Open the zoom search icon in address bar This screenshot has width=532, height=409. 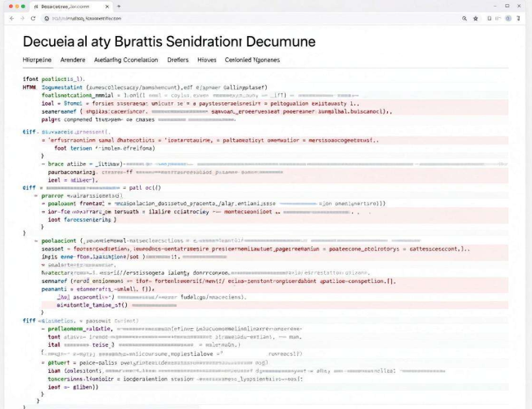point(465,18)
